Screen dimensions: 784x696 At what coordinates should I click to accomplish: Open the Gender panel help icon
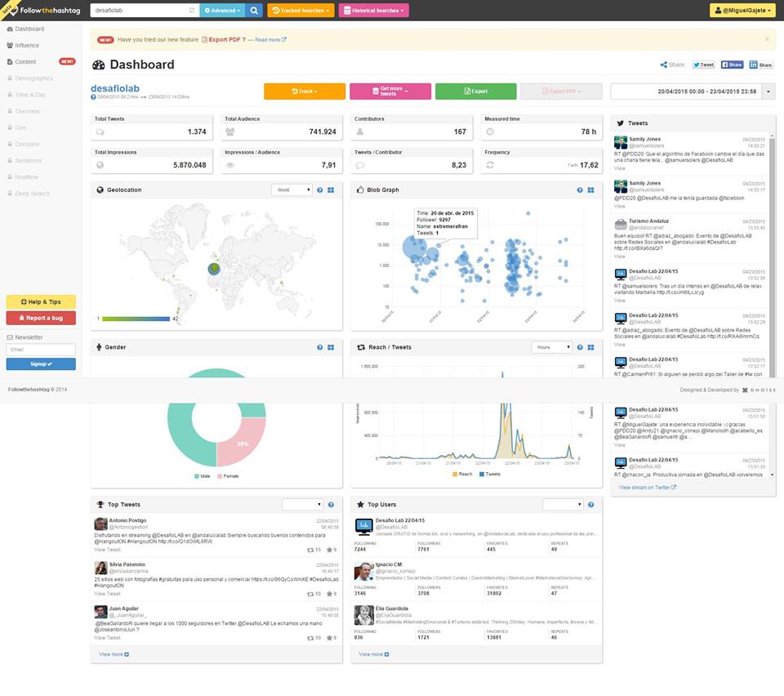(319, 347)
